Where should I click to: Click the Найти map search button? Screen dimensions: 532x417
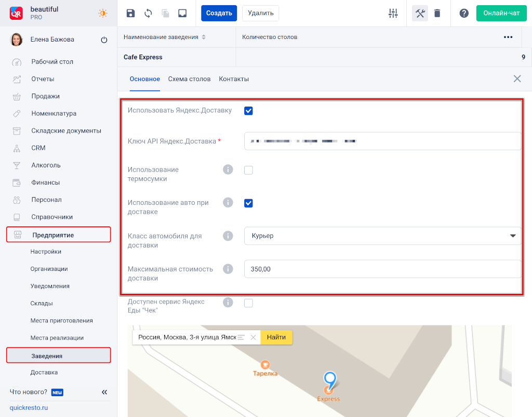[276, 337]
